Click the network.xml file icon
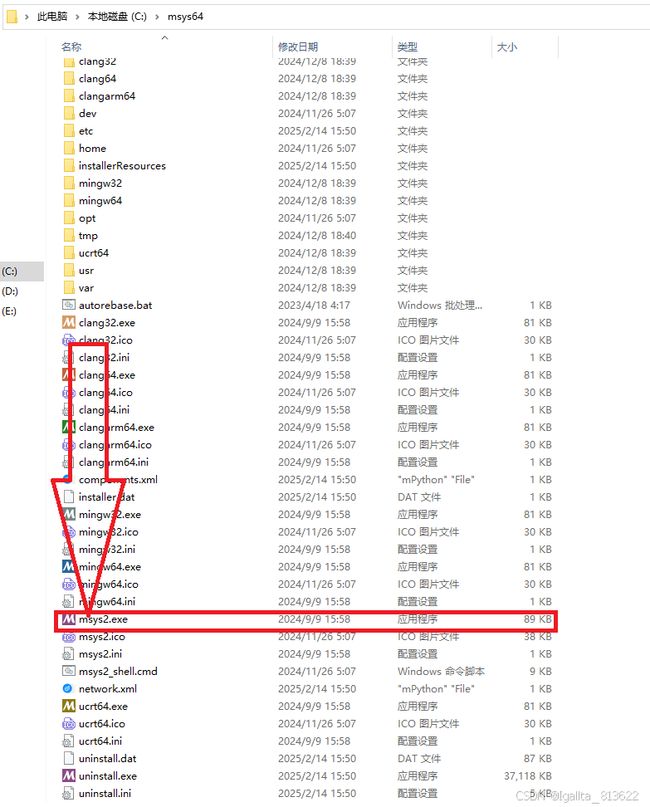 [x=67, y=689]
